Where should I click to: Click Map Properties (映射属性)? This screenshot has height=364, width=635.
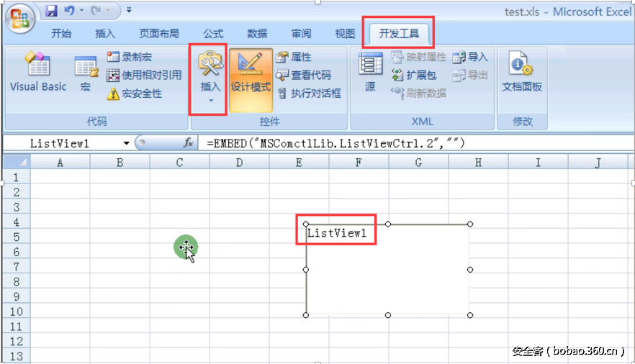pyautogui.click(x=418, y=57)
